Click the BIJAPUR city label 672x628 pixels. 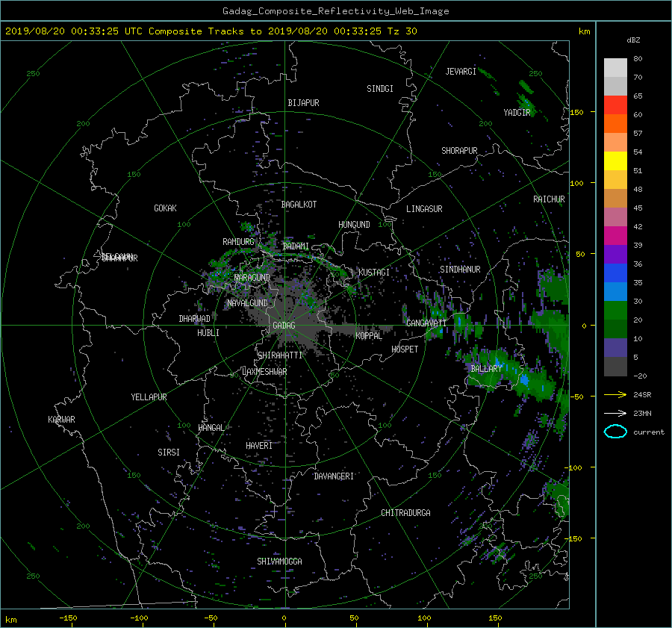303,103
